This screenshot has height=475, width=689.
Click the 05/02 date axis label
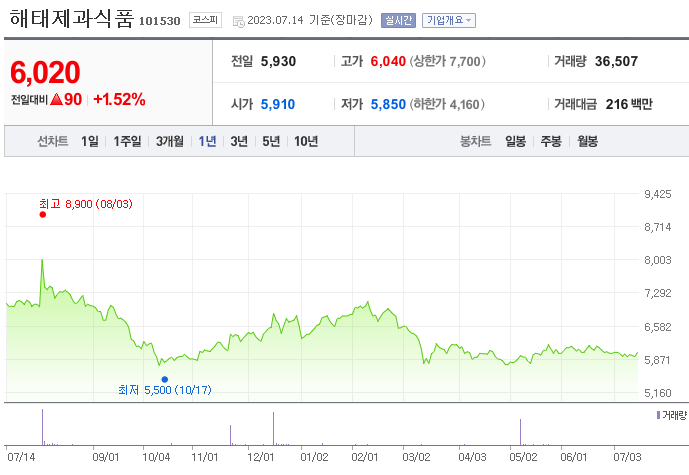pyautogui.click(x=523, y=457)
